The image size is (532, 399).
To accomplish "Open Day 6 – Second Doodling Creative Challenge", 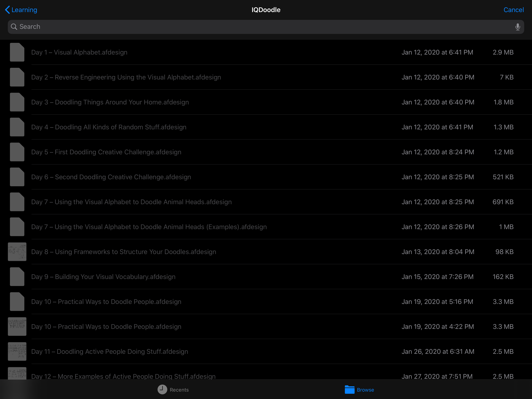I will [266, 177].
